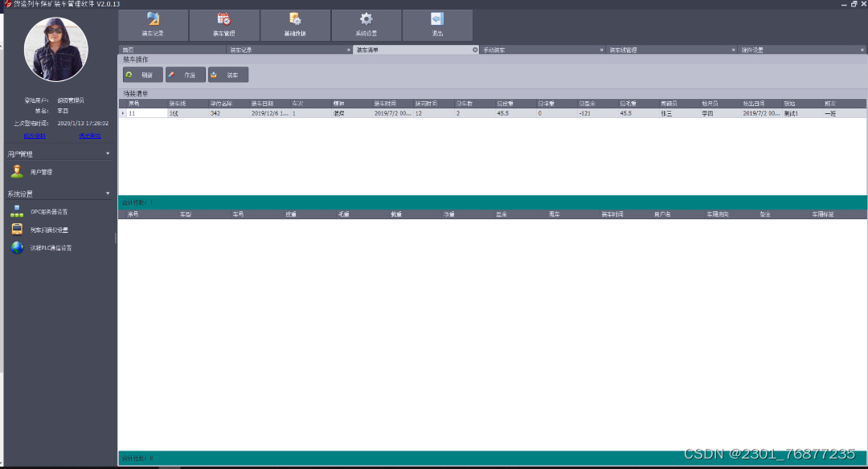Close the 手动装车 tab
Screen dimensions: 868x469
(602, 50)
